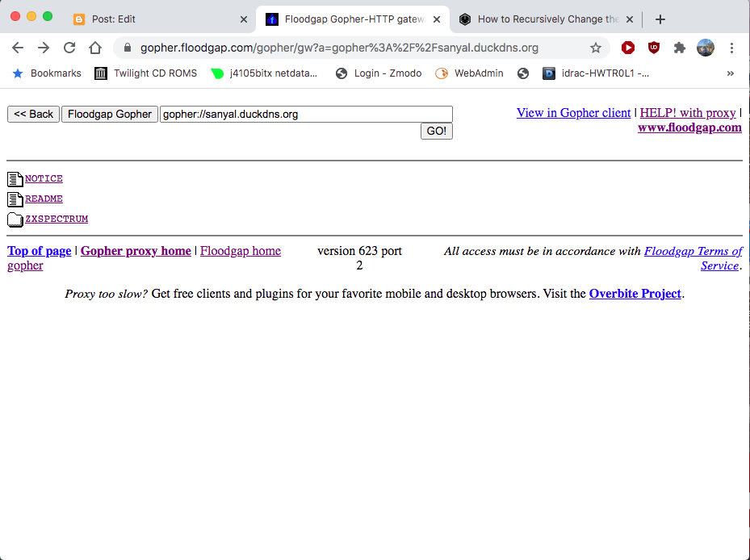Click the document icon beside NOTICE
Viewport: 750px width, 560px height.
[15, 178]
